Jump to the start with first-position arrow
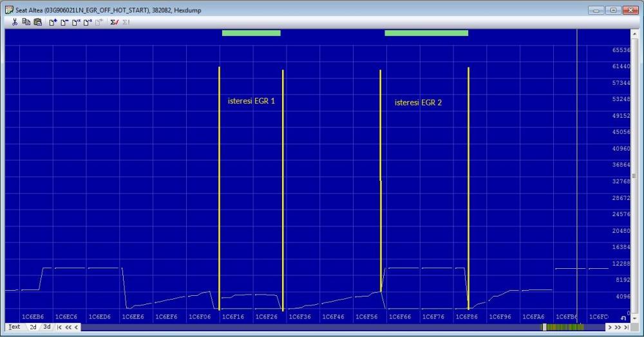Viewport: 644px width, 337px height. 59,327
